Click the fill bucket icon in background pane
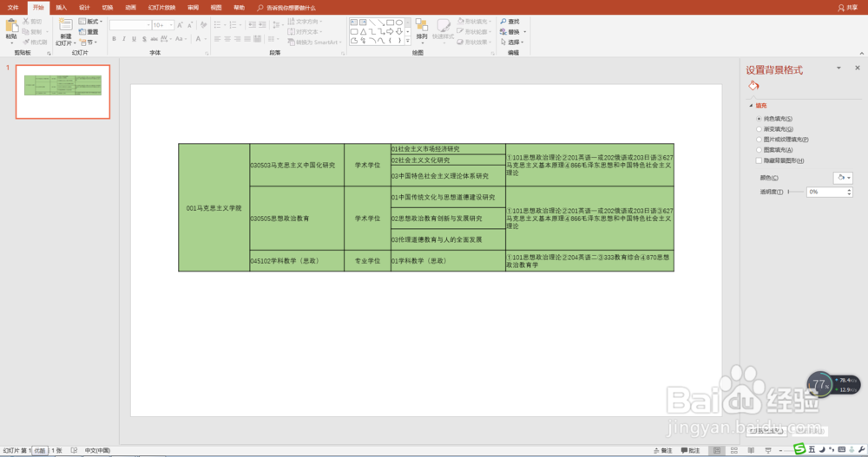The image size is (868, 457). [x=753, y=86]
